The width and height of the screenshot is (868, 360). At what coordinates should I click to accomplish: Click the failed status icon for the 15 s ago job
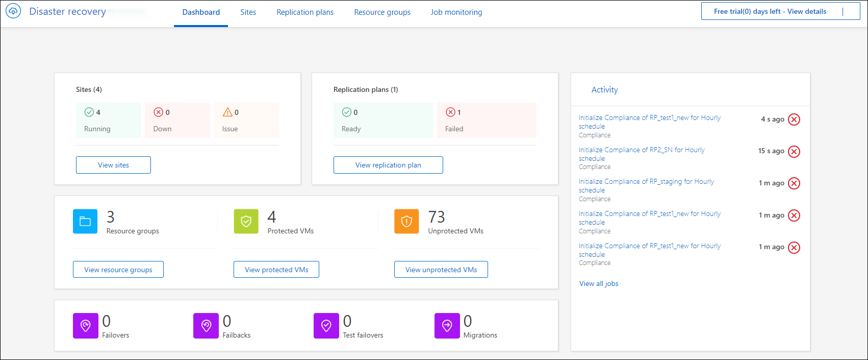(794, 152)
